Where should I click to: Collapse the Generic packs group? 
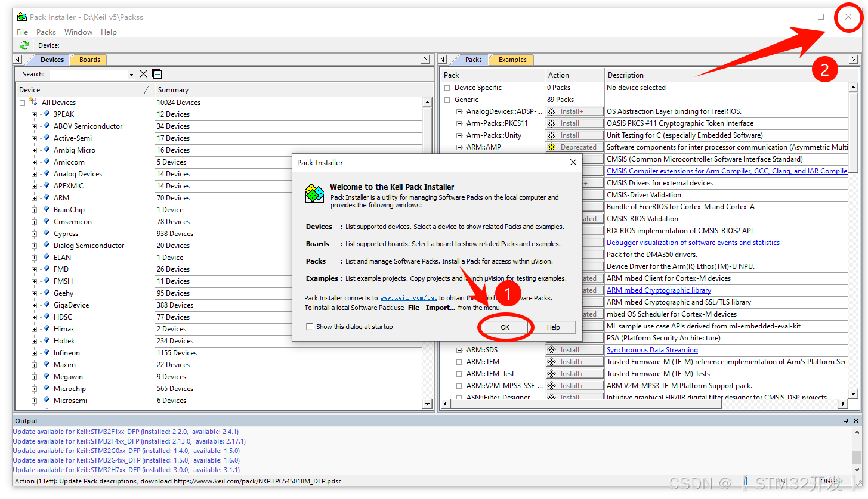tap(447, 100)
